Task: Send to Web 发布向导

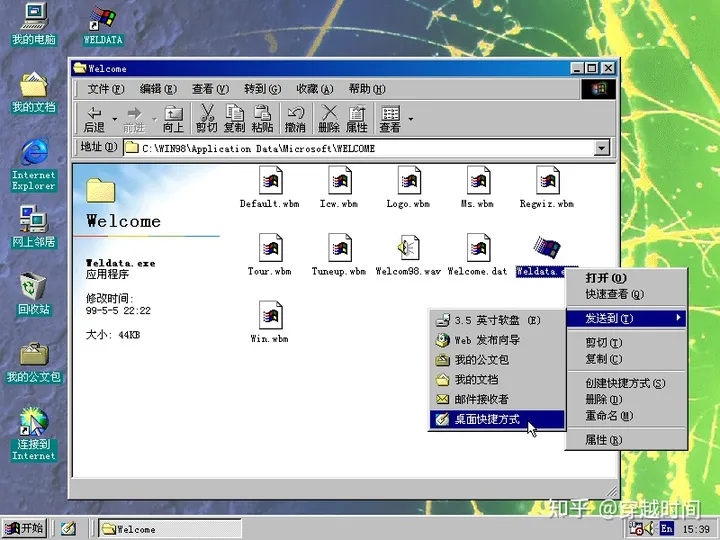Action: [x=497, y=340]
